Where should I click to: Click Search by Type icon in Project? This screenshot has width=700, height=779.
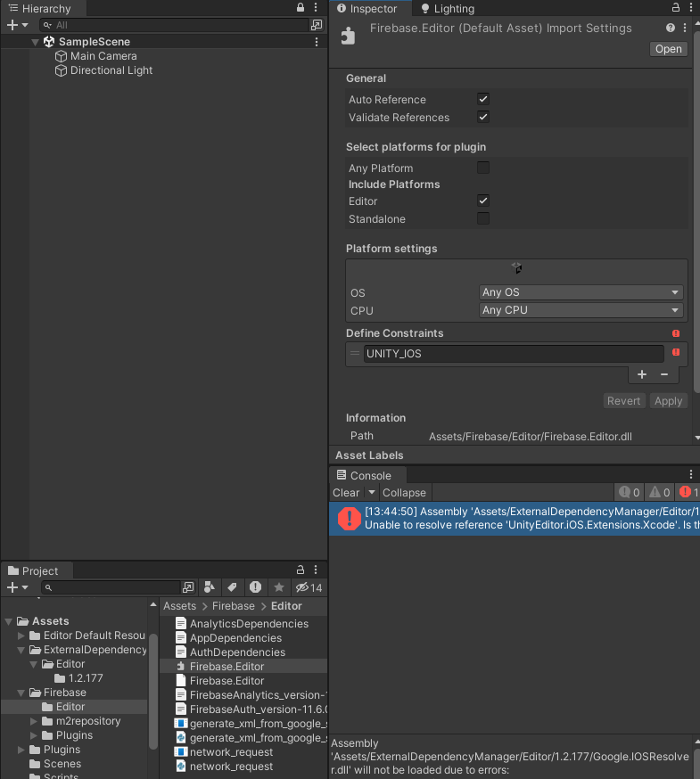(210, 587)
